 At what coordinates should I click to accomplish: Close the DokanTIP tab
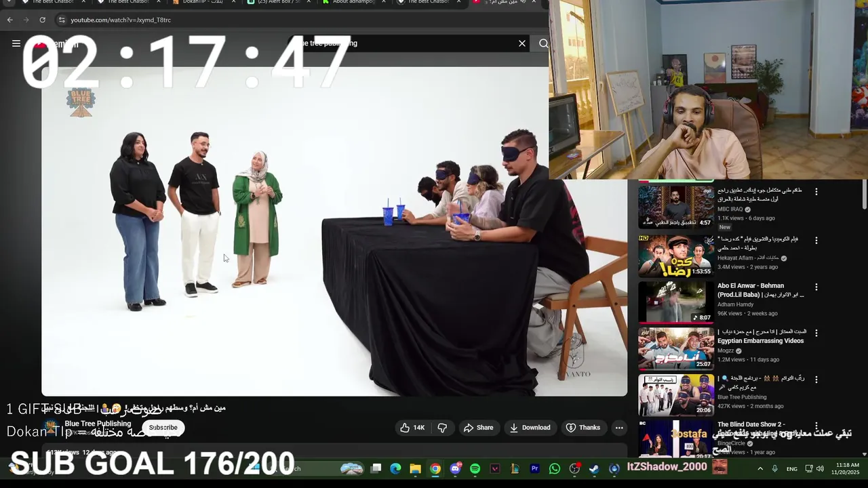tap(234, 2)
